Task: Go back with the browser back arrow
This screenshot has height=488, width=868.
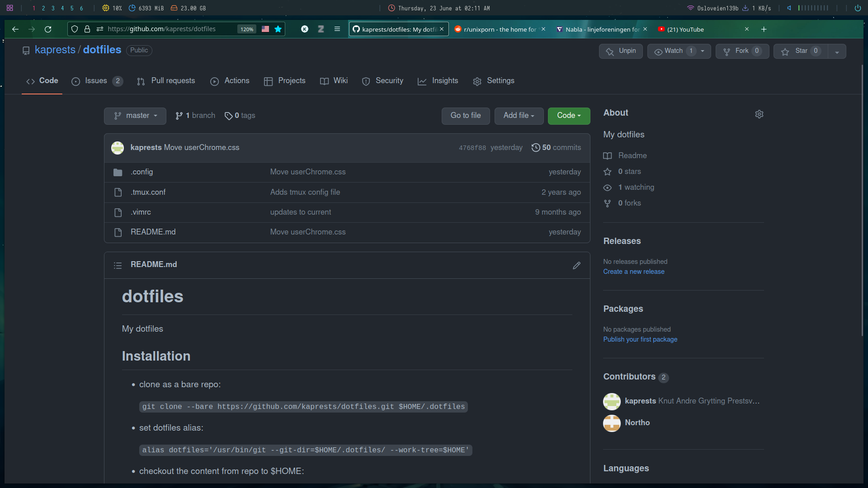Action: point(15,29)
